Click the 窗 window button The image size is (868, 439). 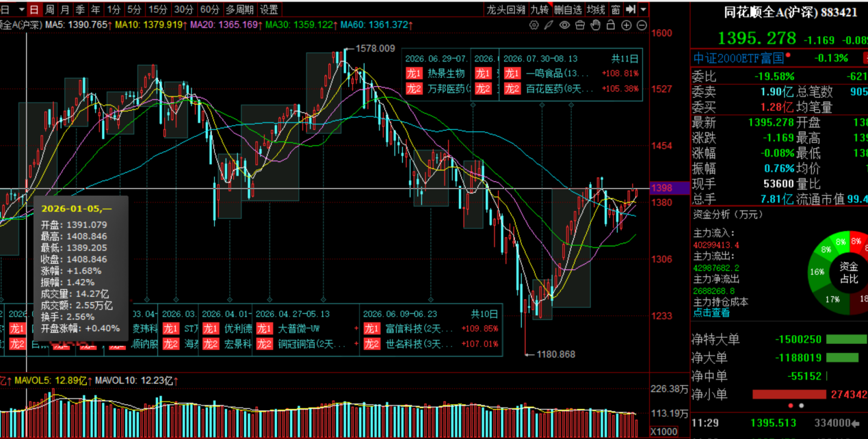(x=616, y=10)
